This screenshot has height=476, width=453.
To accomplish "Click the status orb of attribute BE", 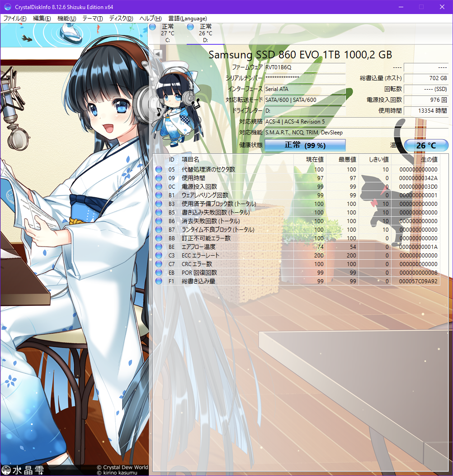I will coord(159,247).
